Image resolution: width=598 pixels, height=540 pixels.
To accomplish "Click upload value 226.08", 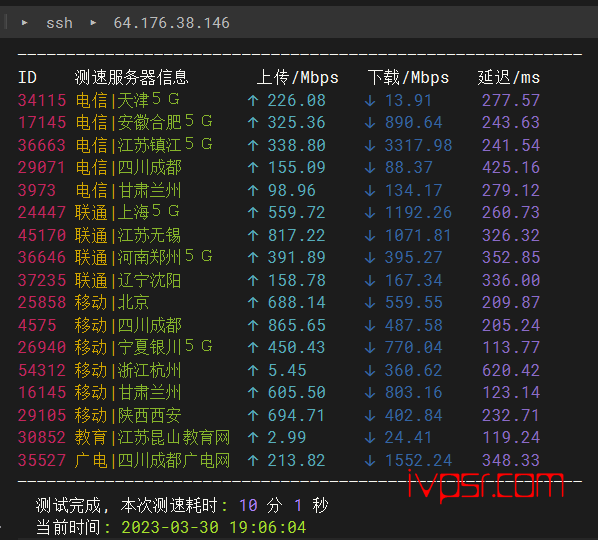I will (297, 101).
